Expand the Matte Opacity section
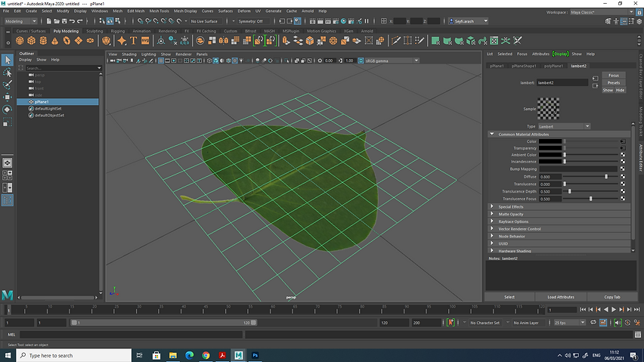The height and width of the screenshot is (362, 644). [491, 214]
